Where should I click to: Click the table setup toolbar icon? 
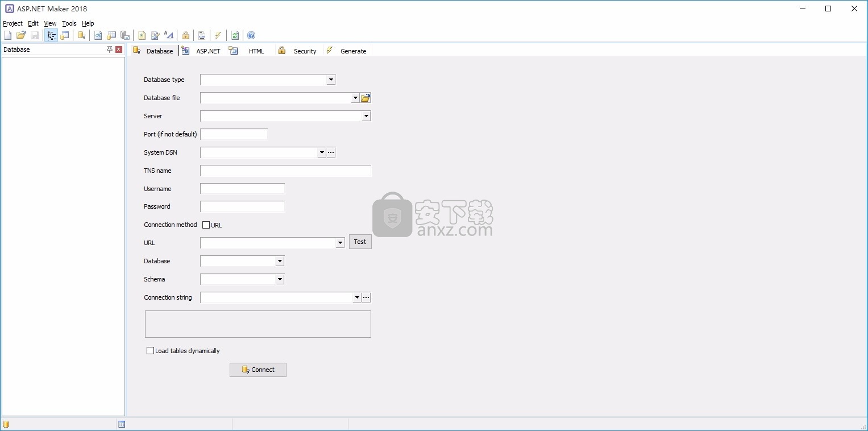pos(65,35)
